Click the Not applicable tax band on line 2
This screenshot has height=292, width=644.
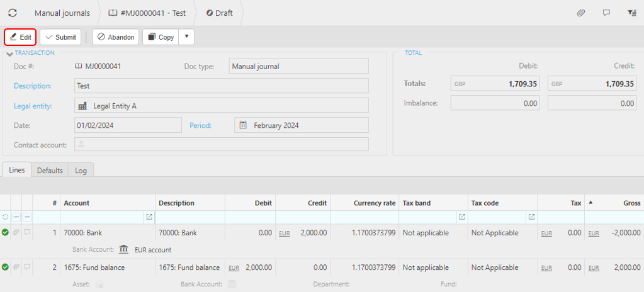tap(426, 267)
